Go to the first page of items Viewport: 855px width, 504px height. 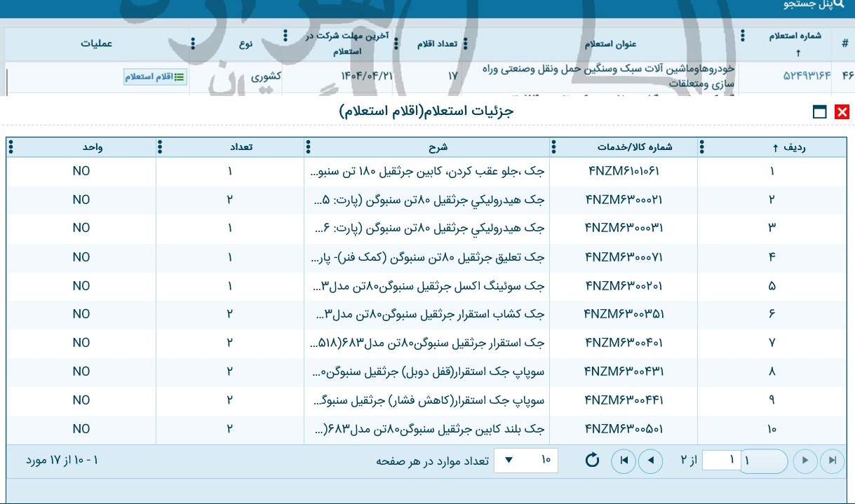pos(624,460)
